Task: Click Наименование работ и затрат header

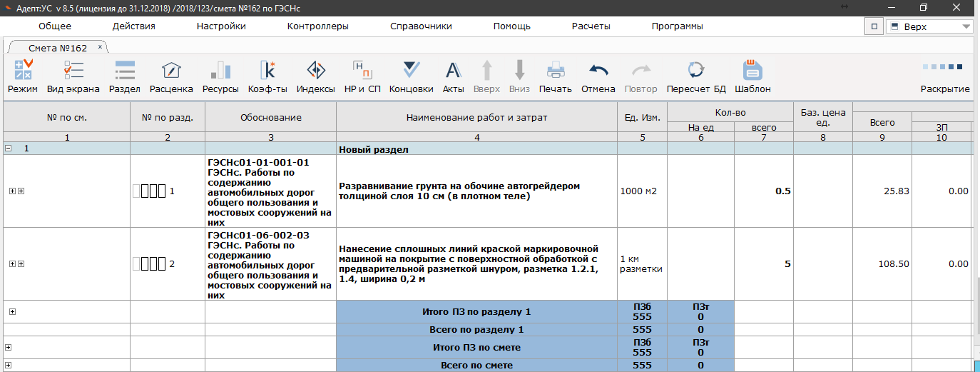Action: pyautogui.click(x=476, y=117)
